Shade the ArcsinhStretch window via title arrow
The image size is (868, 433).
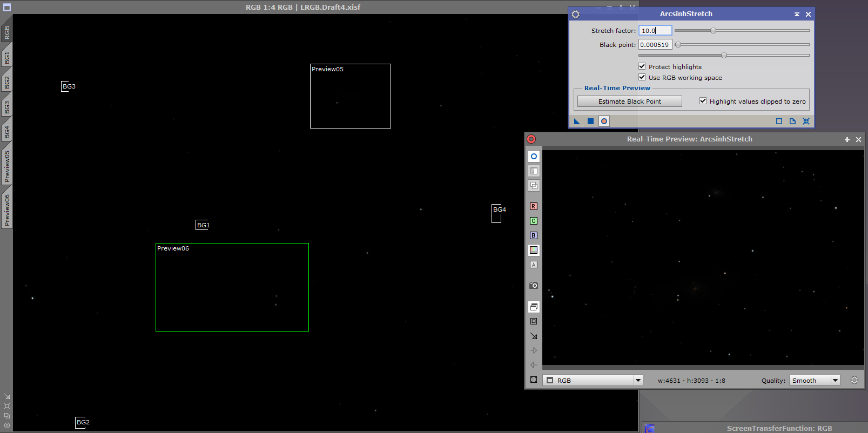[x=797, y=14]
